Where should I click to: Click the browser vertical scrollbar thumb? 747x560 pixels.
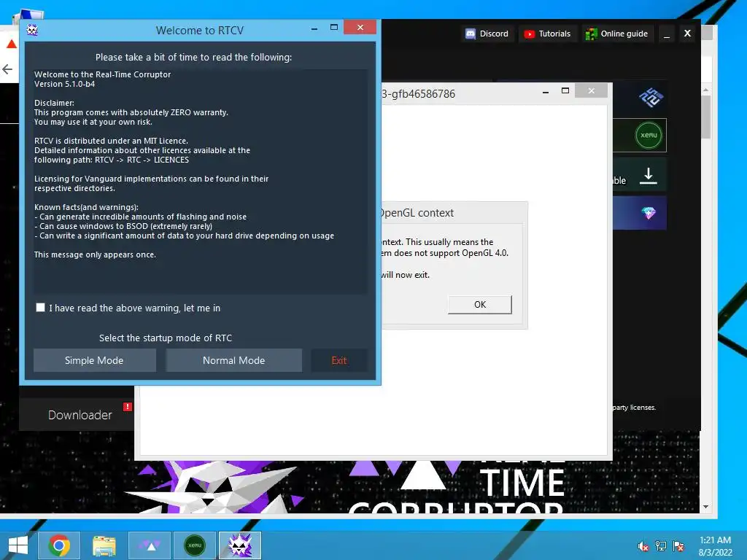pyautogui.click(x=706, y=117)
